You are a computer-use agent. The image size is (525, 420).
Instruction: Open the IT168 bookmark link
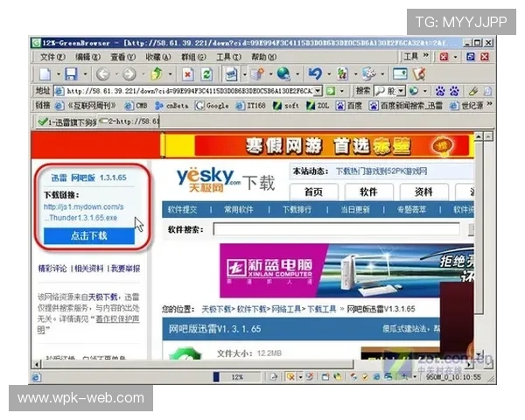251,106
